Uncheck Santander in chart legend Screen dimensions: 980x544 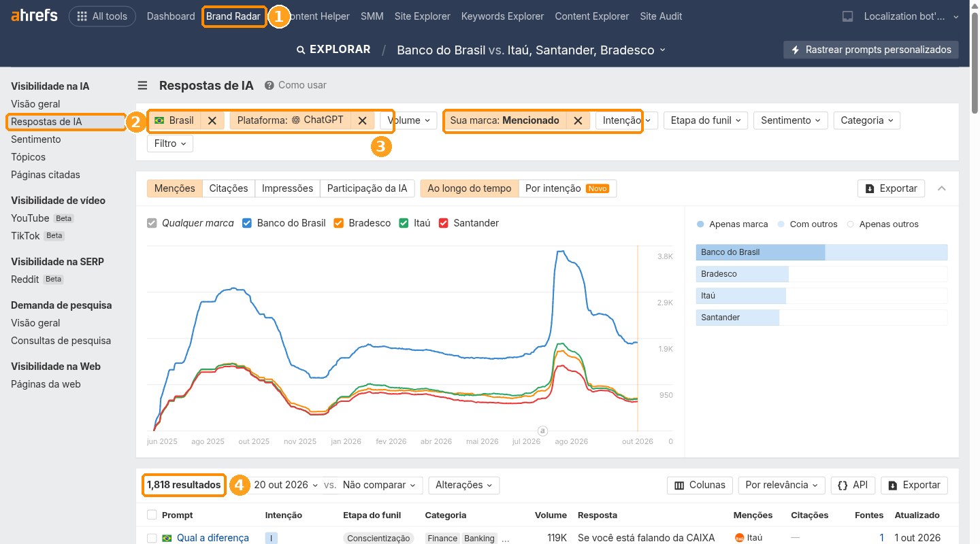click(444, 223)
